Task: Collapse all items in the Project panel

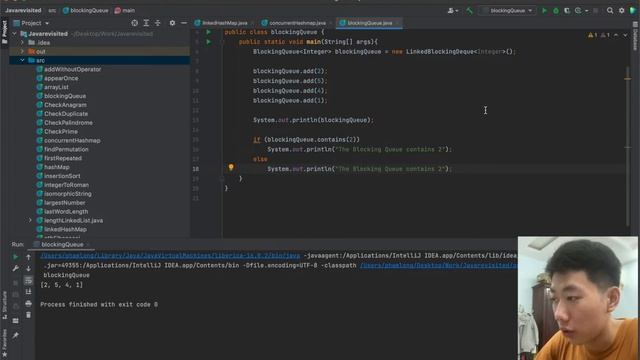Action: [158, 23]
